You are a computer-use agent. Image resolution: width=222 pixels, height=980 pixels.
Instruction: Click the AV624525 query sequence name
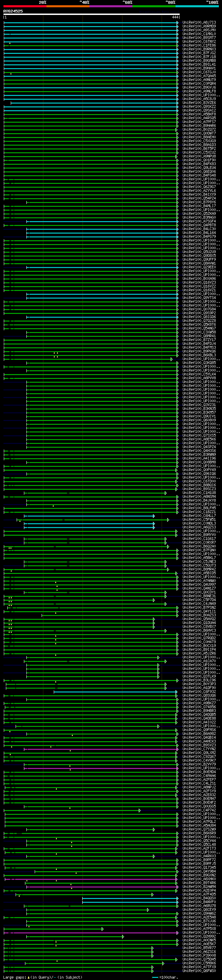coord(13,11)
